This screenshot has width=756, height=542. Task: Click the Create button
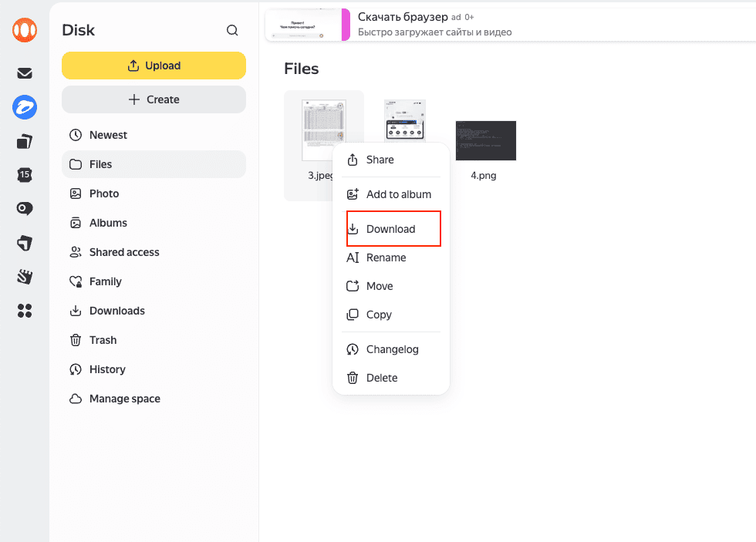click(x=154, y=99)
